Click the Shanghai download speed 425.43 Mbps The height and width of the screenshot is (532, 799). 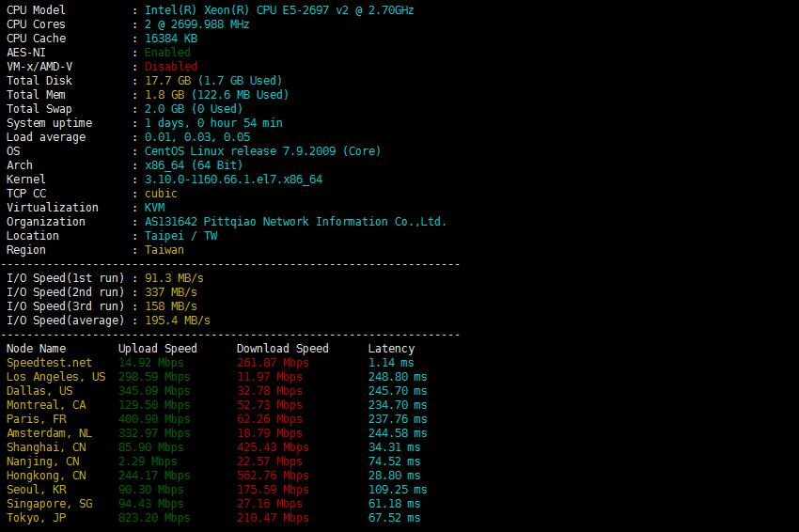(x=273, y=447)
